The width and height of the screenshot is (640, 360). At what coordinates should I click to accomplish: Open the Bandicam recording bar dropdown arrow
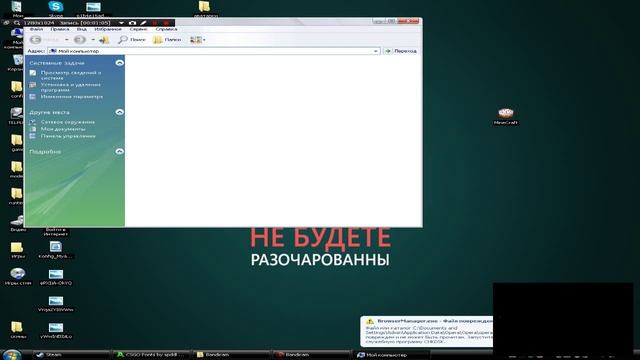(x=121, y=23)
